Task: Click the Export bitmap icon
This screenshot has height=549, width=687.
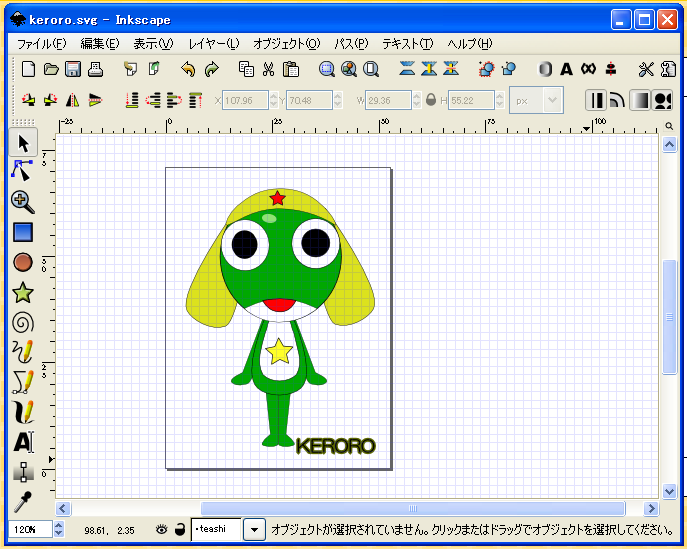Action: (x=154, y=69)
